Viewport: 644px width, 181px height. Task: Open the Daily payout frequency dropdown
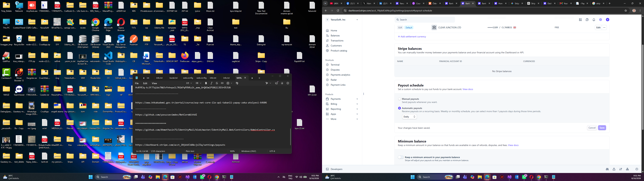point(409,117)
